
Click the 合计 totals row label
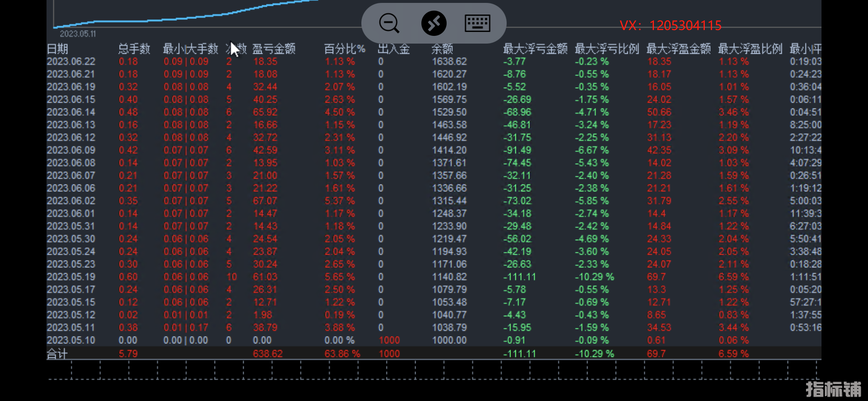coord(57,354)
